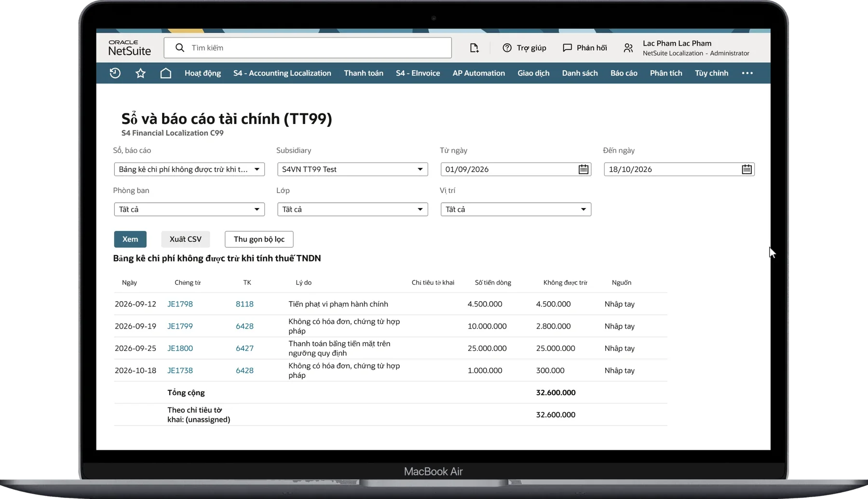Open the Từ ngày calendar picker
This screenshot has width=868, height=499.
(583, 169)
